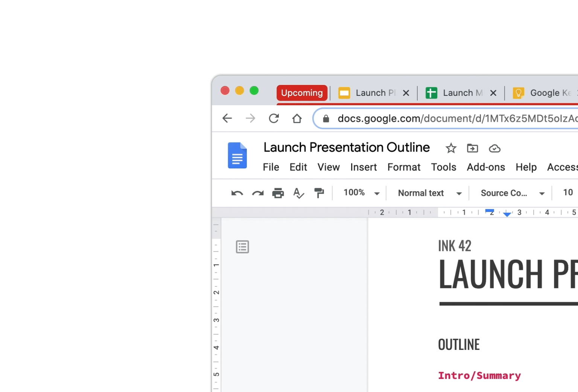Viewport: 578px width, 392px height.
Task: Click the first line indent marker on ruler
Action: (490, 211)
